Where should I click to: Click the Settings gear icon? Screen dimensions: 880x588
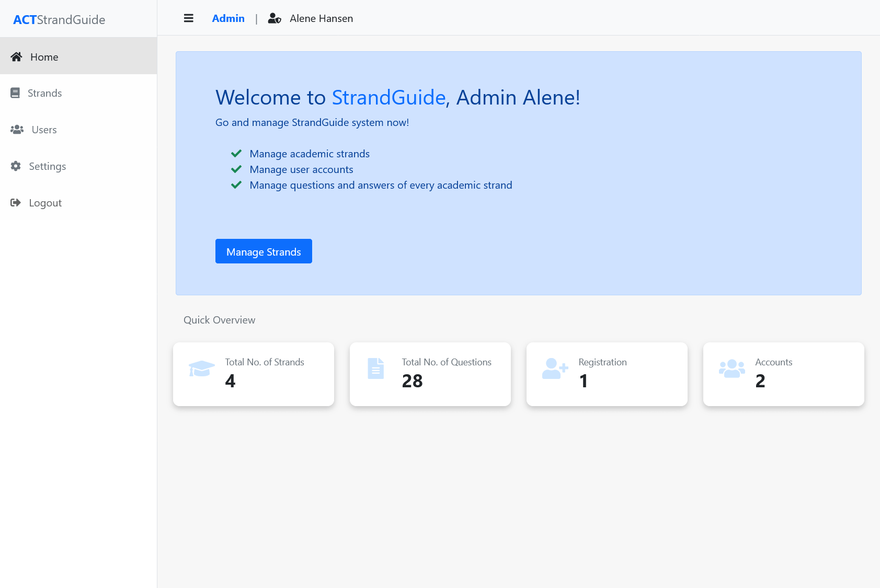[16, 166]
